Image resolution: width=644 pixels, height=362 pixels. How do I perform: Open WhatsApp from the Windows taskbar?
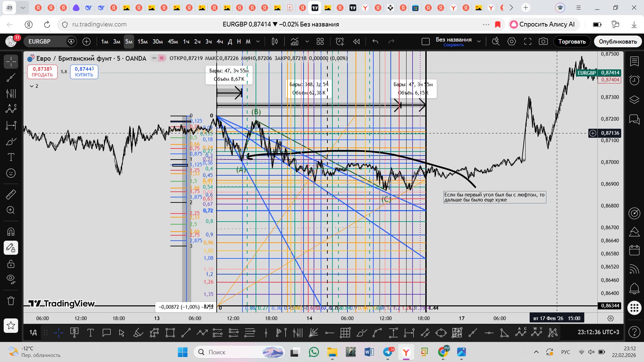tap(314, 352)
